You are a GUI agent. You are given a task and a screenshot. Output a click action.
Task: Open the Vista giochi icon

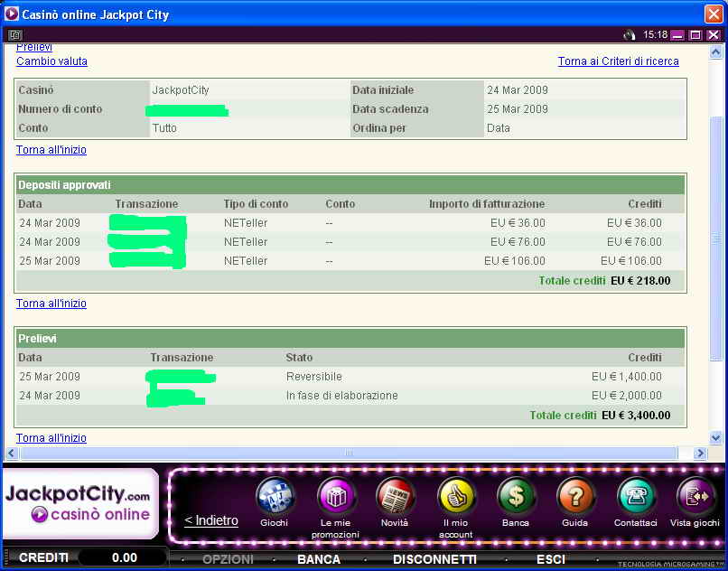click(x=695, y=496)
